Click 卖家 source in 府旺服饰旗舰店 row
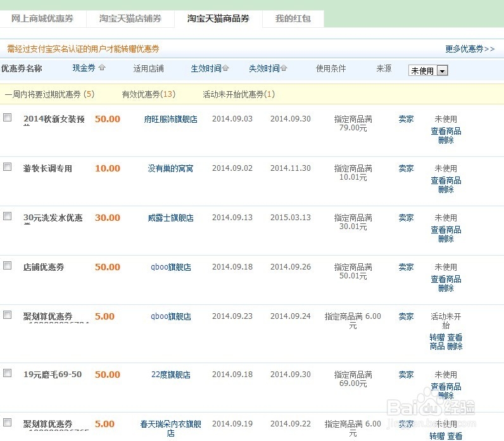 coord(406,119)
